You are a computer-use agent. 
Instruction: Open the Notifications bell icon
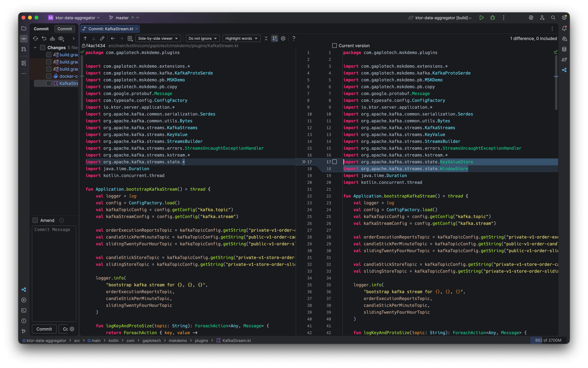click(x=564, y=28)
